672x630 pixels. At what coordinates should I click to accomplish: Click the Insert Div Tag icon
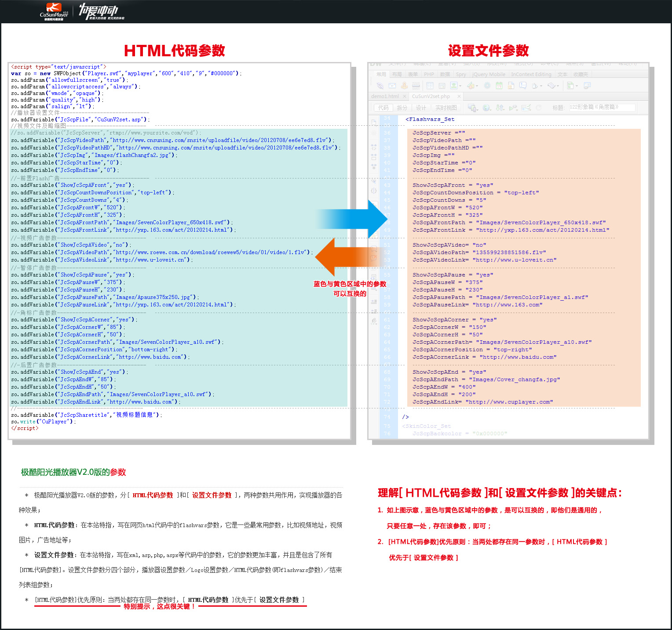coord(442,86)
